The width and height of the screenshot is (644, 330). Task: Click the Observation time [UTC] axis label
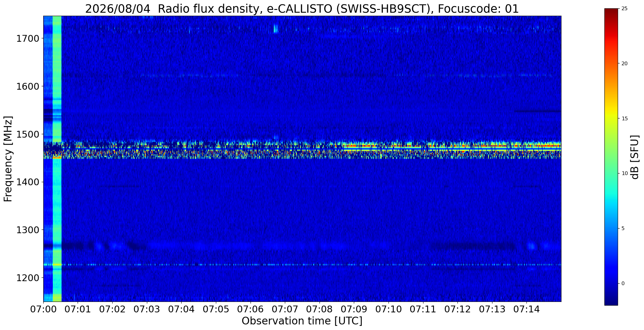point(302,321)
